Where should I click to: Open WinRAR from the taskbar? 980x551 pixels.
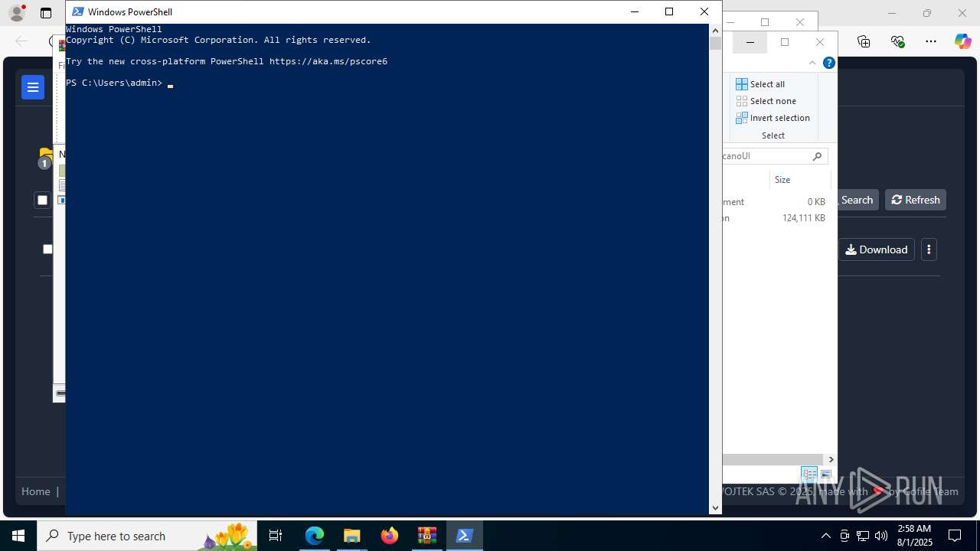426,536
